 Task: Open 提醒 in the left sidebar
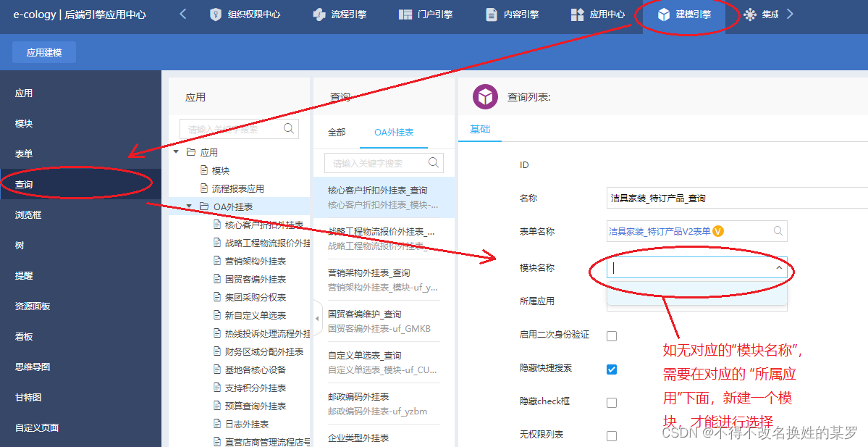(x=81, y=276)
